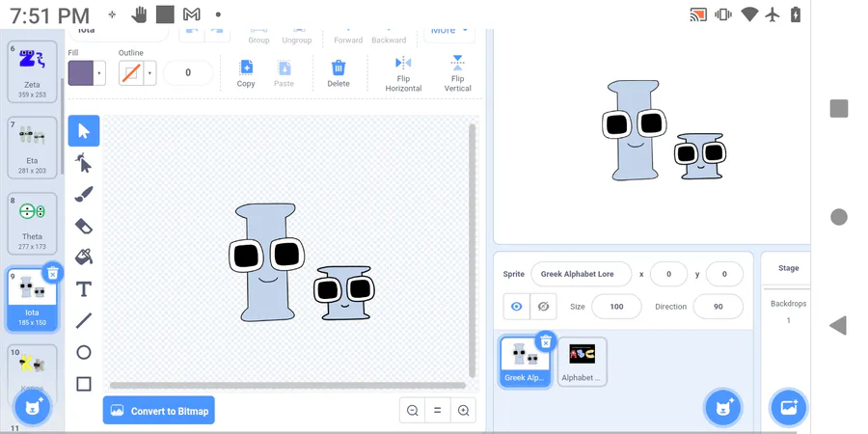Select the Iota costume thumbnail

(x=32, y=299)
